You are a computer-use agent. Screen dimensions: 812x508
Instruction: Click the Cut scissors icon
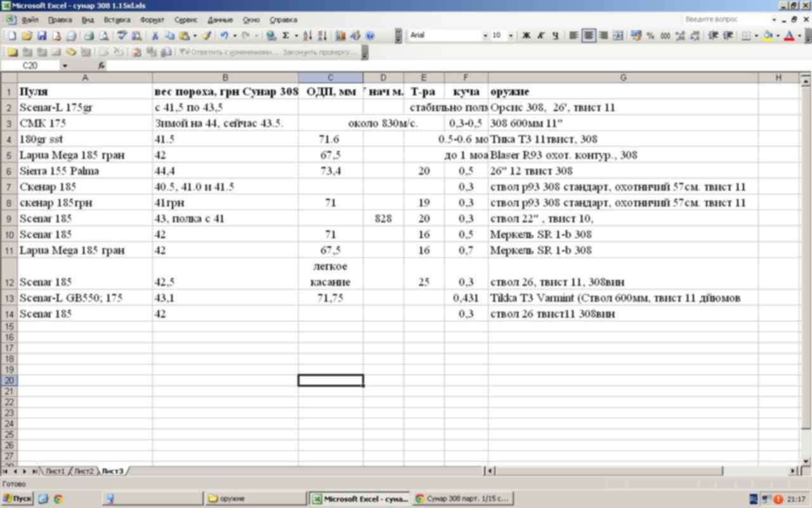coord(155,36)
